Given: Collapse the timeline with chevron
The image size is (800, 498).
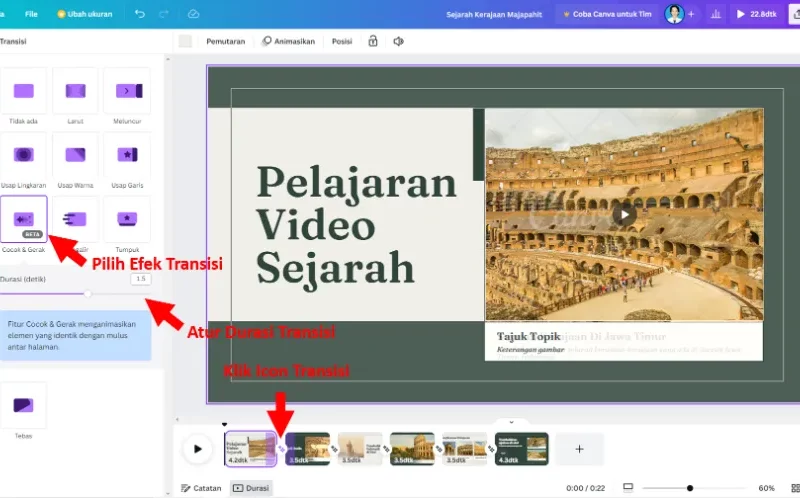Looking at the screenshot, I should (x=511, y=422).
